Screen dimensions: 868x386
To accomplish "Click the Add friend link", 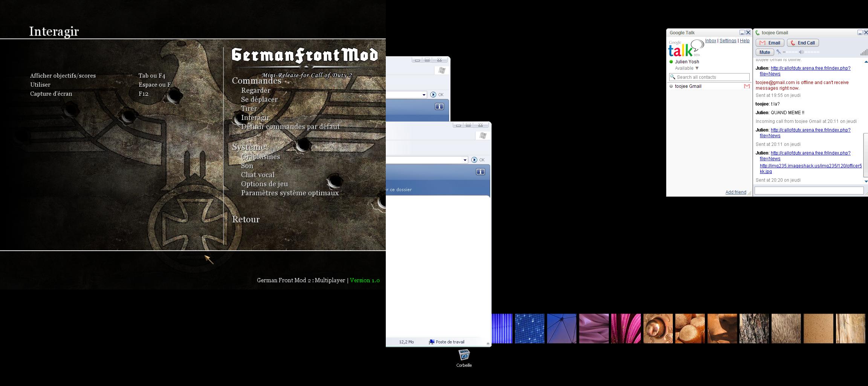I will (x=736, y=192).
